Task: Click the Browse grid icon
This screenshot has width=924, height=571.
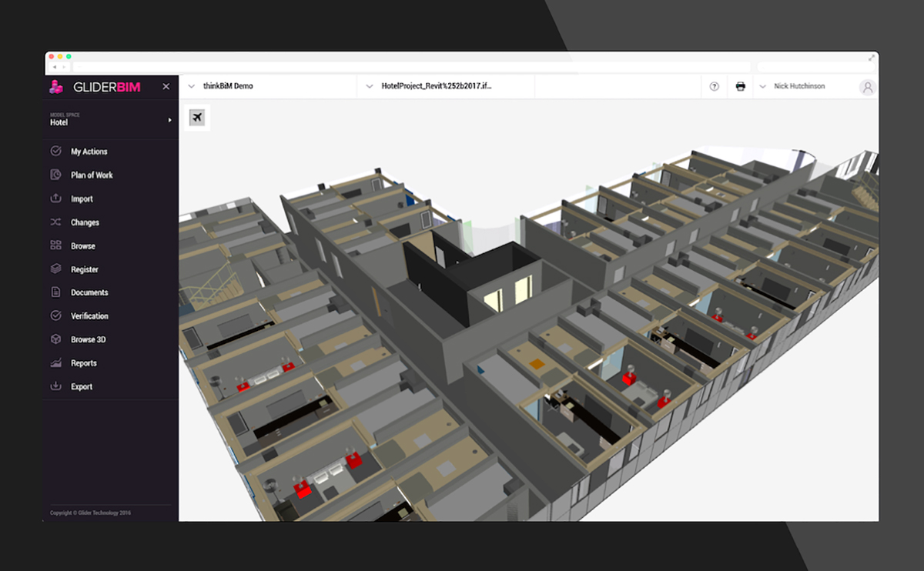Action: (56, 245)
